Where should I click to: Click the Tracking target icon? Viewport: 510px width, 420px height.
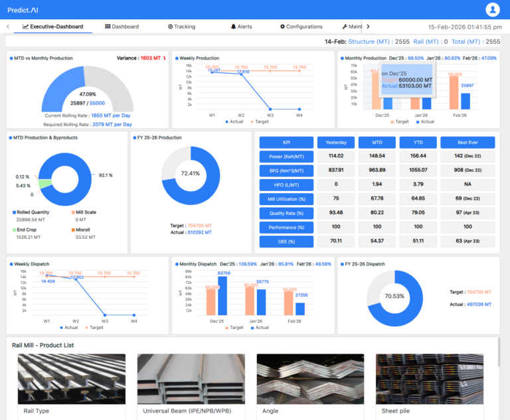click(x=171, y=27)
